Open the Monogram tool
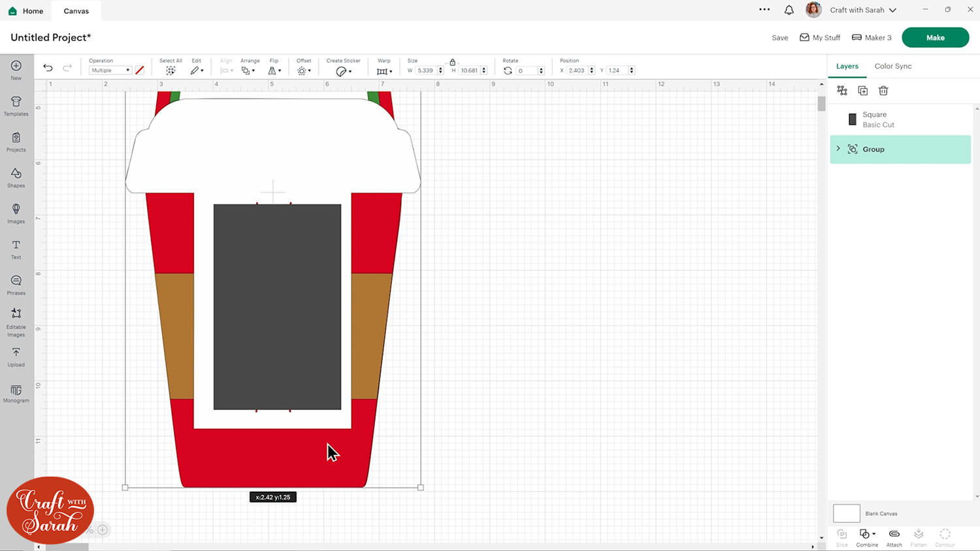Image resolution: width=980 pixels, height=551 pixels. [x=16, y=394]
